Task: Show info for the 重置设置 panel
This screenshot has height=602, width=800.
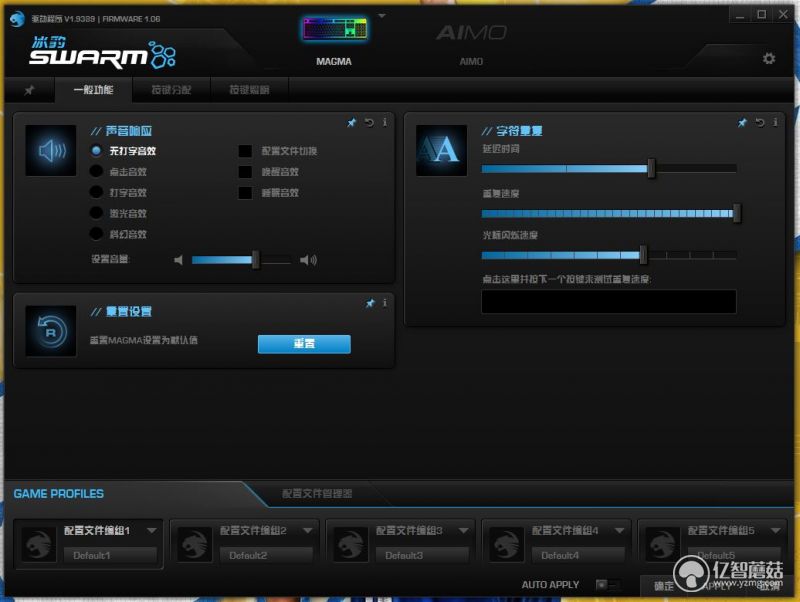Action: coord(385,304)
